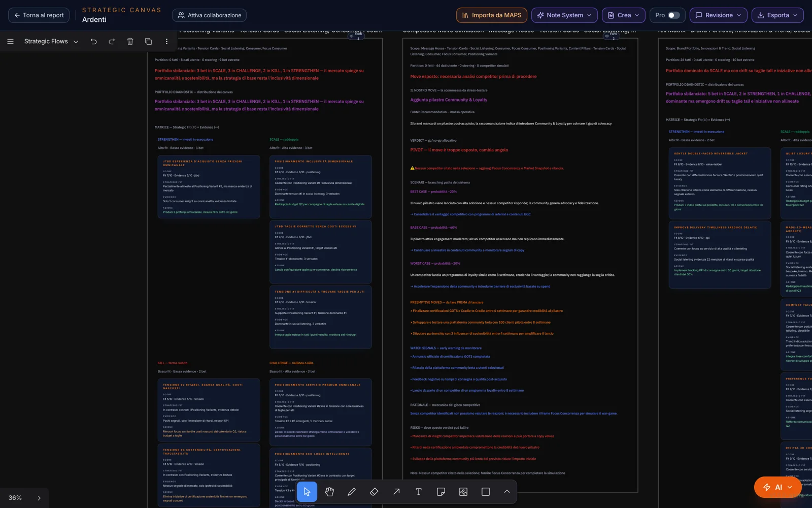Open the orange AI assistant button

[777, 487]
